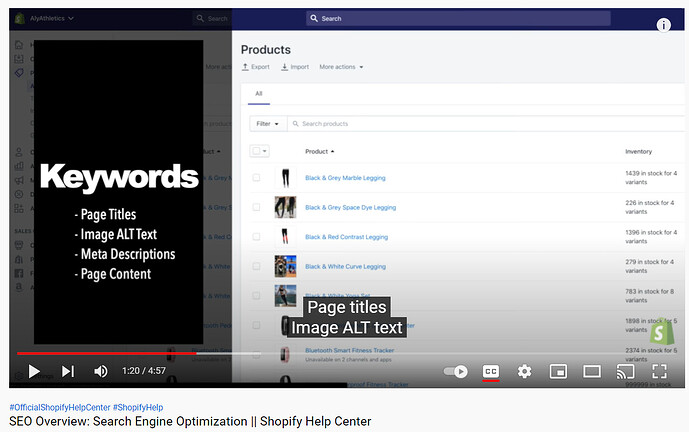This screenshot has height=432, width=689.
Task: Open the Black & White Curve Legging product
Action: click(345, 266)
